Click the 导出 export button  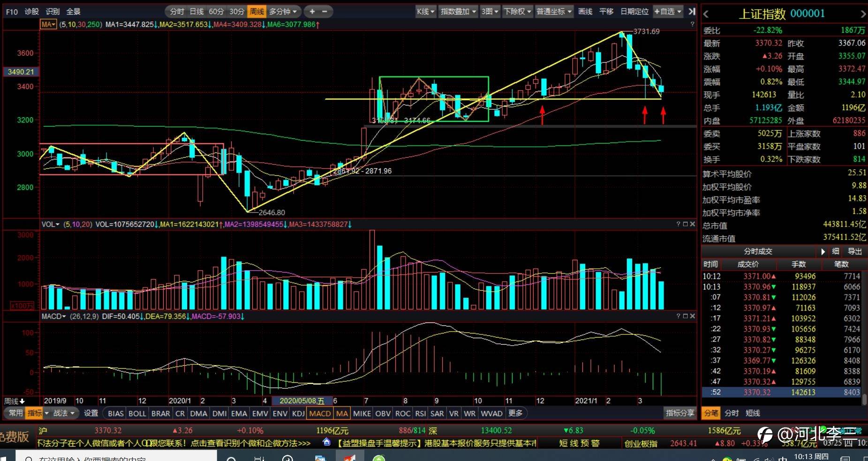pyautogui.click(x=855, y=252)
